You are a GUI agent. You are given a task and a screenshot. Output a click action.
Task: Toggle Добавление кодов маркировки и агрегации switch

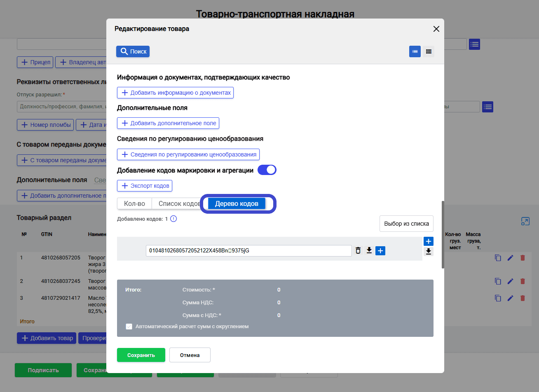[267, 170]
